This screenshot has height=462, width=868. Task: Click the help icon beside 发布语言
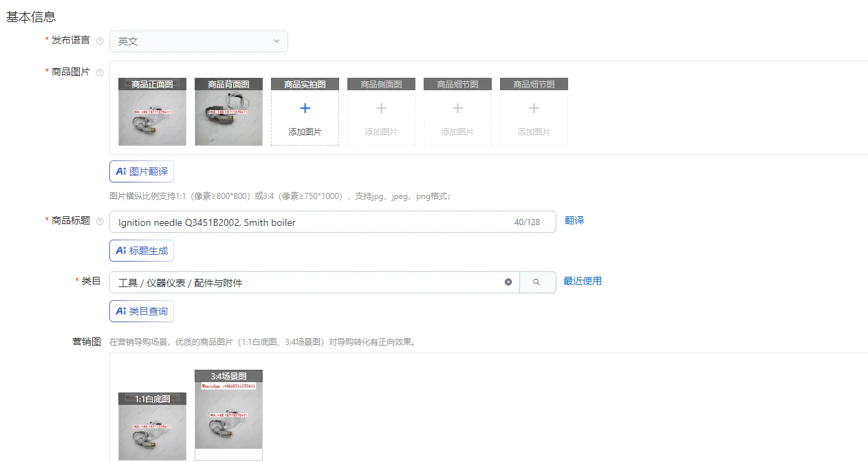coord(100,41)
